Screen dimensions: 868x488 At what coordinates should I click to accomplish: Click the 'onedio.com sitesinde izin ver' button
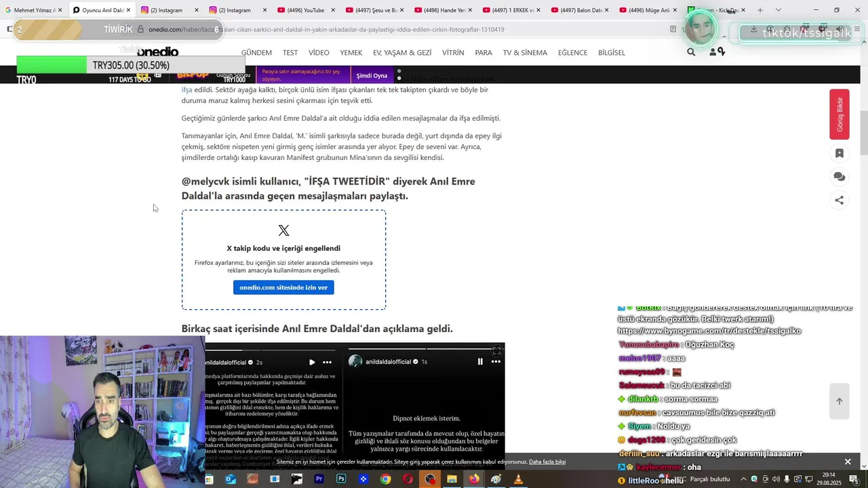pos(283,287)
